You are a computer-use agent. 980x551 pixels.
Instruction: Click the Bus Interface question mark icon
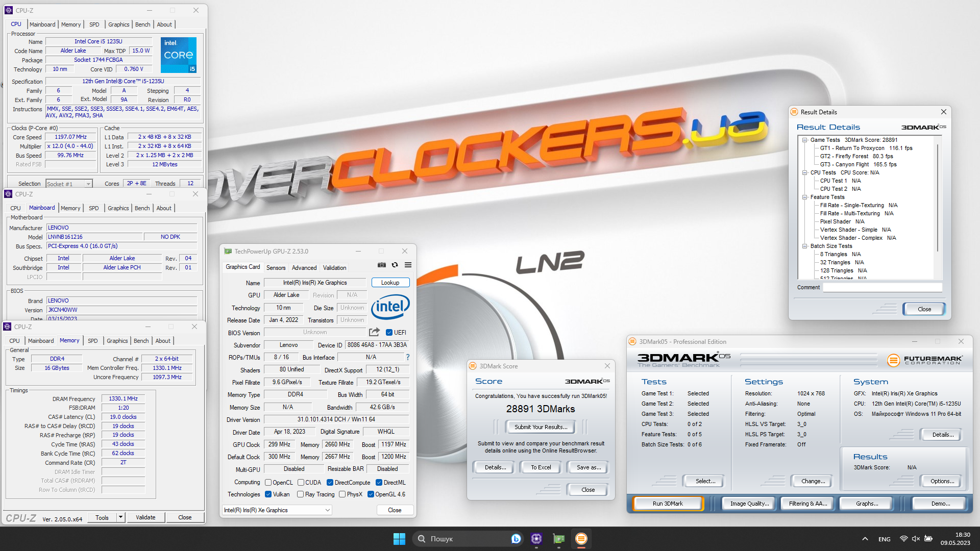(407, 357)
